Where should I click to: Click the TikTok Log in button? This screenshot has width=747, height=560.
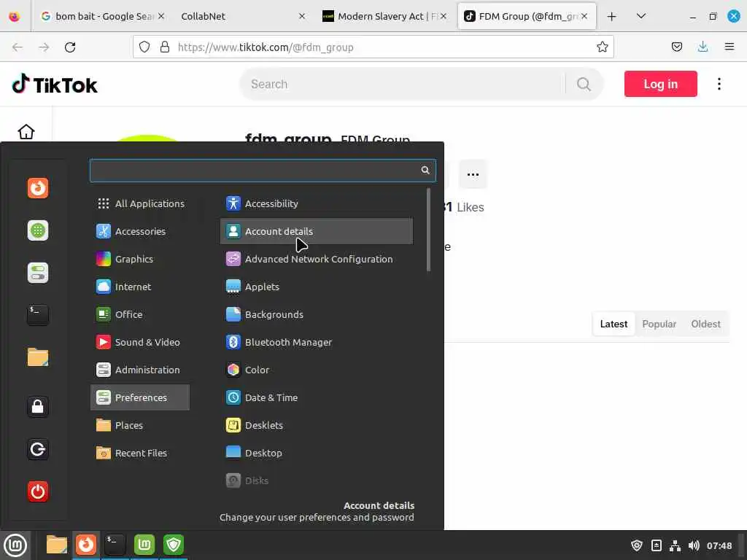[x=660, y=84]
